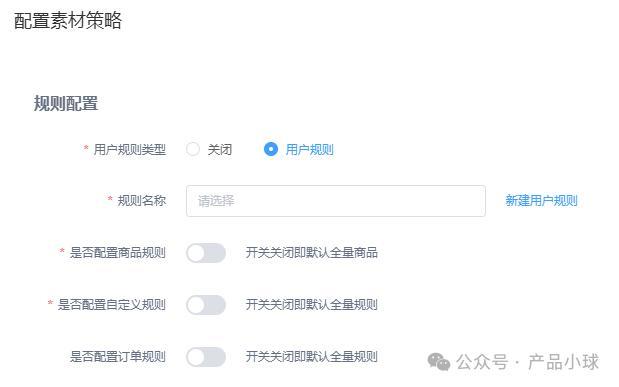The image size is (619, 387).
Task: Click the 规则配置 section heading
Action: coord(66,103)
